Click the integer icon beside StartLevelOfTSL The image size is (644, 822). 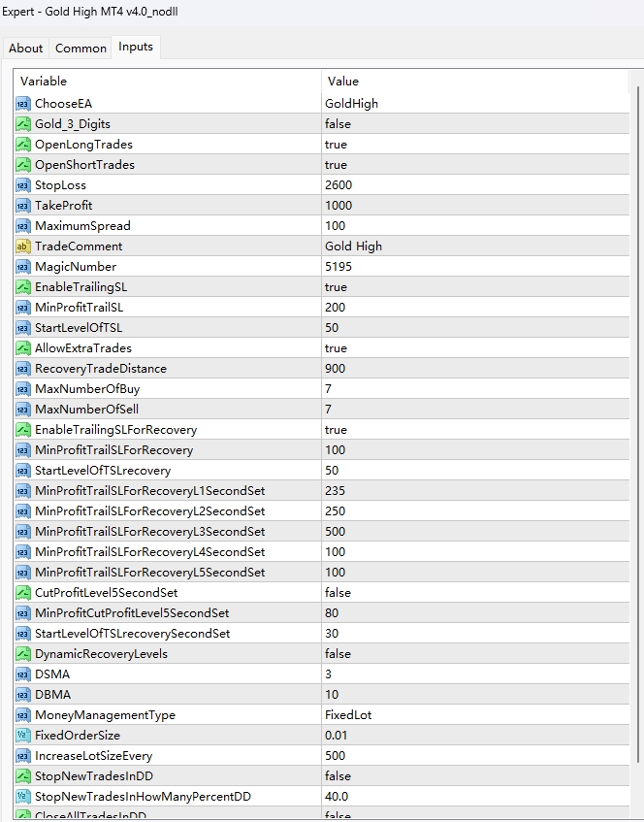[x=23, y=328]
